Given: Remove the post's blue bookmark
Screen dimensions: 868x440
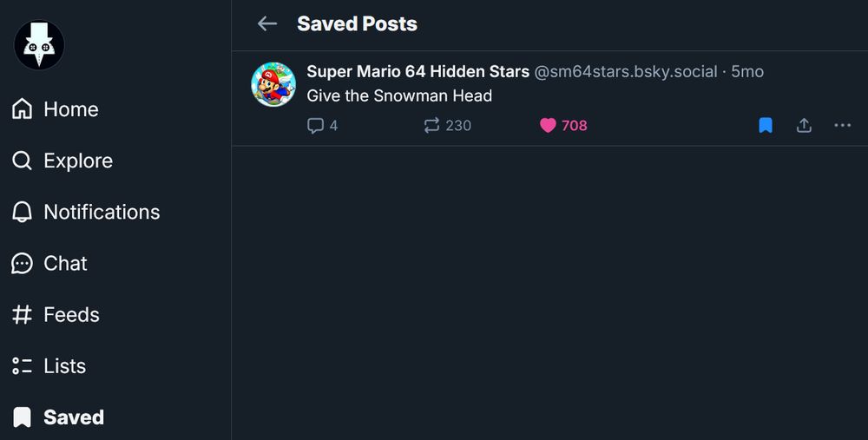Looking at the screenshot, I should coord(765,126).
